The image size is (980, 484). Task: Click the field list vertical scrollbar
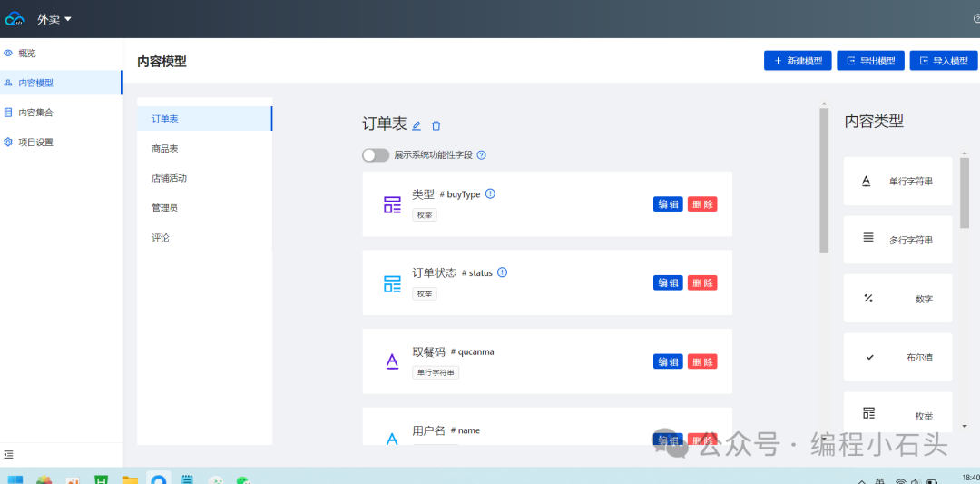(x=824, y=182)
